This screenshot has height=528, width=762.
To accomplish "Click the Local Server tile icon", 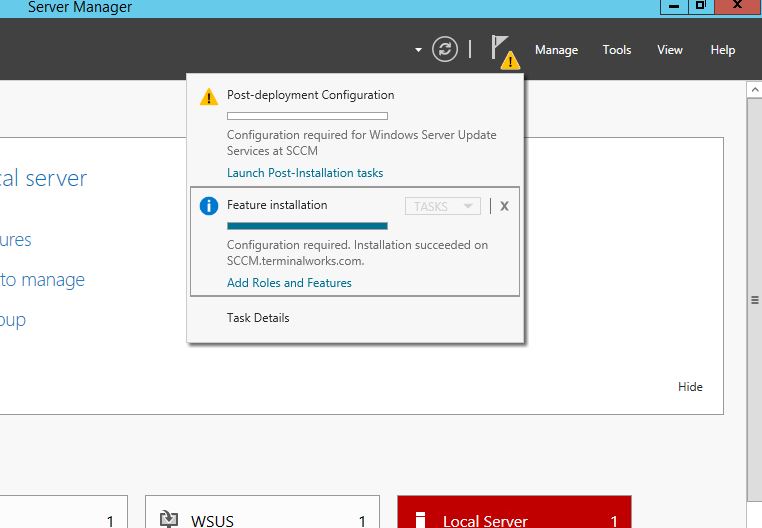I will pyautogui.click(x=421, y=519).
